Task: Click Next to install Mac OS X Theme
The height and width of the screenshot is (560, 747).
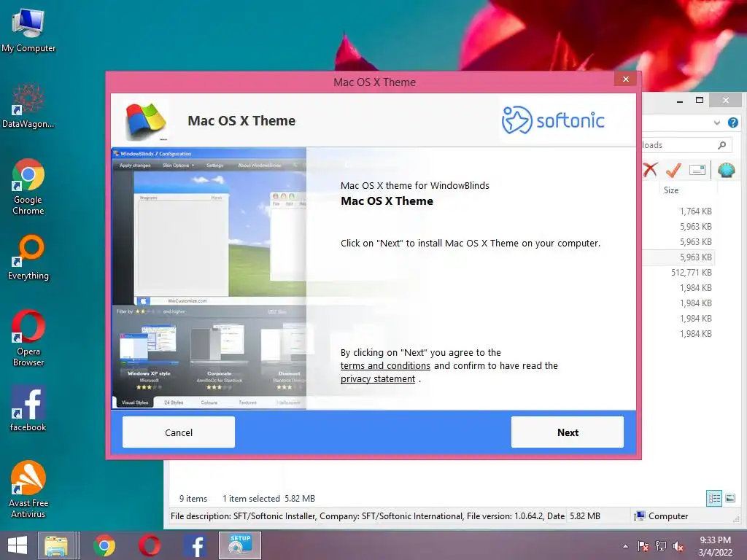Action: (568, 432)
